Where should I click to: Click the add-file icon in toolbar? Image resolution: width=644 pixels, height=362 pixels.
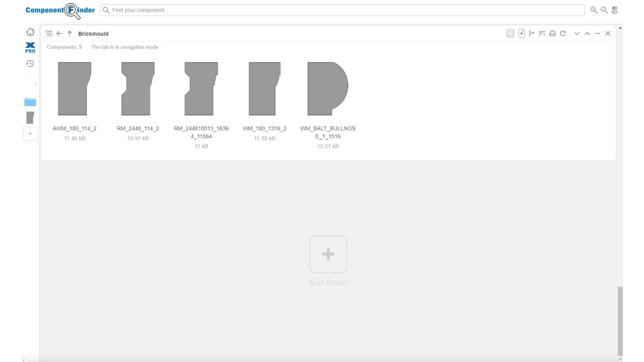(x=521, y=34)
